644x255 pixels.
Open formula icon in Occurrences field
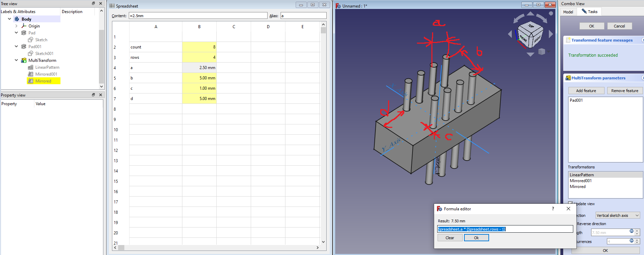[631, 241]
